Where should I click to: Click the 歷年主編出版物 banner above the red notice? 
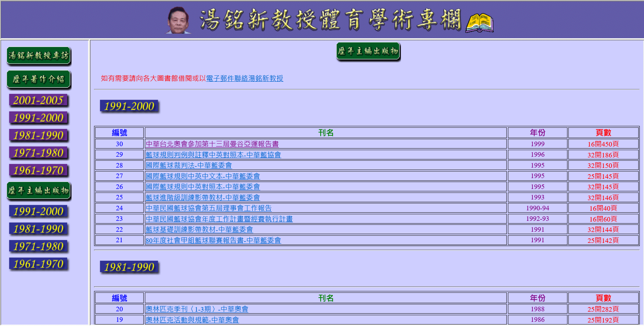tap(368, 52)
